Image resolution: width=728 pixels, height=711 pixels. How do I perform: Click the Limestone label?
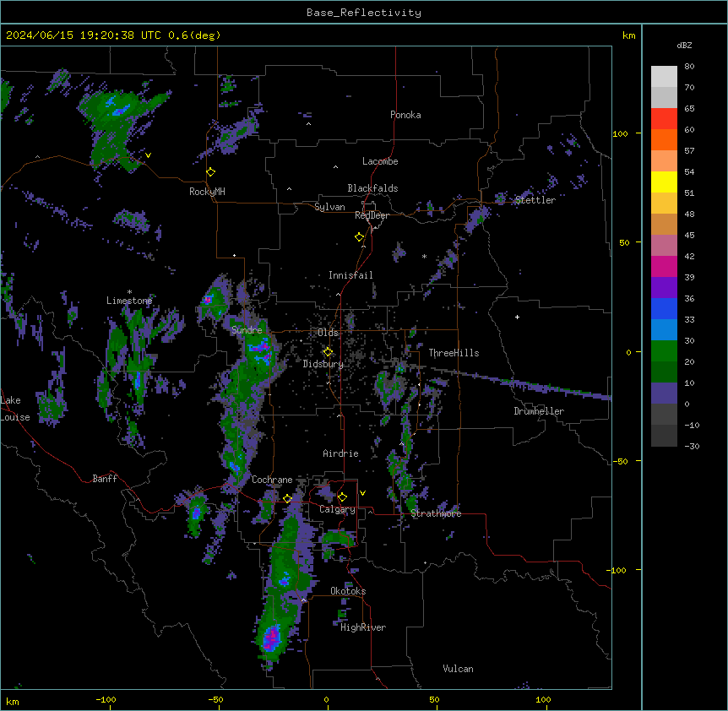pyautogui.click(x=129, y=301)
